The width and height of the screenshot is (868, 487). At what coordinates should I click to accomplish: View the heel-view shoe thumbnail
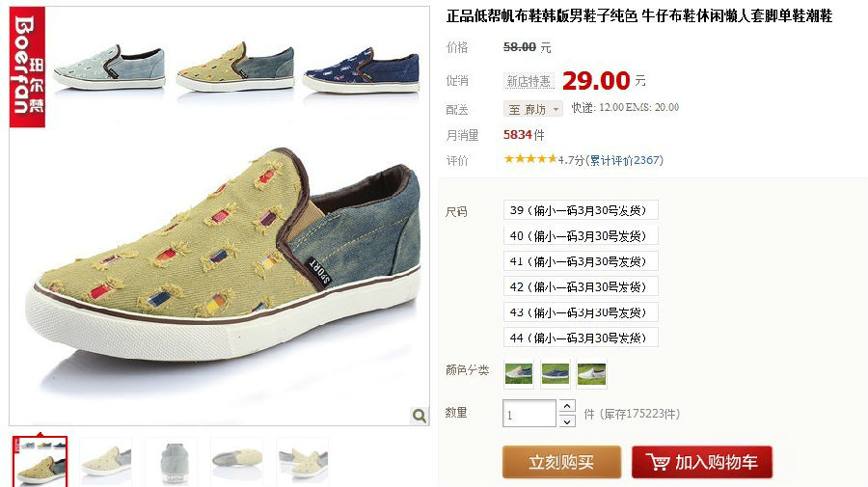coord(171,462)
